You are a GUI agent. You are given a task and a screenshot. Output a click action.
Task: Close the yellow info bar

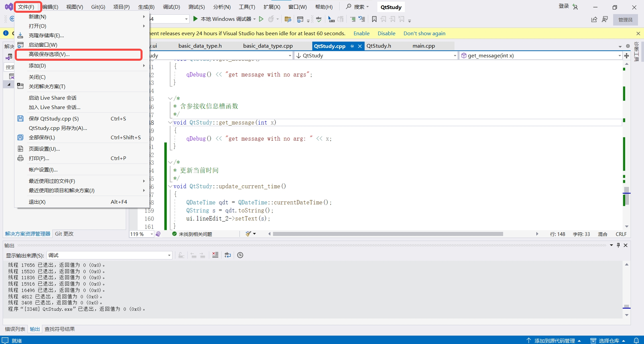638,34
